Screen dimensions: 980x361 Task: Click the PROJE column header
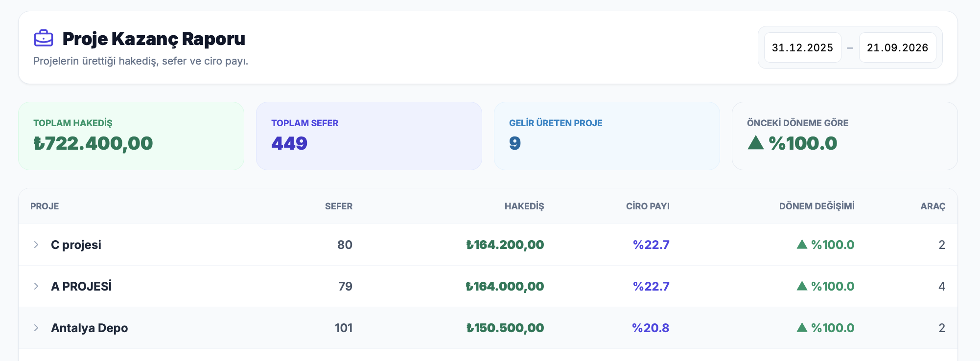pos(45,206)
